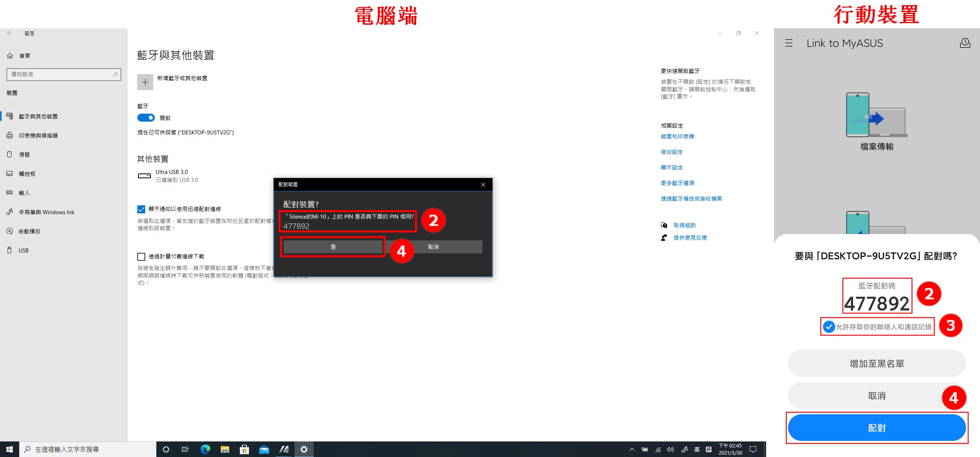Open 輸入 typing settings
Viewport: 980px width, 457px height.
(24, 193)
